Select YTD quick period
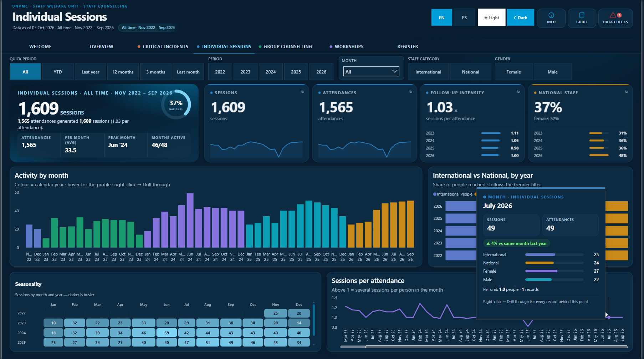The height and width of the screenshot is (359, 644). (x=58, y=72)
